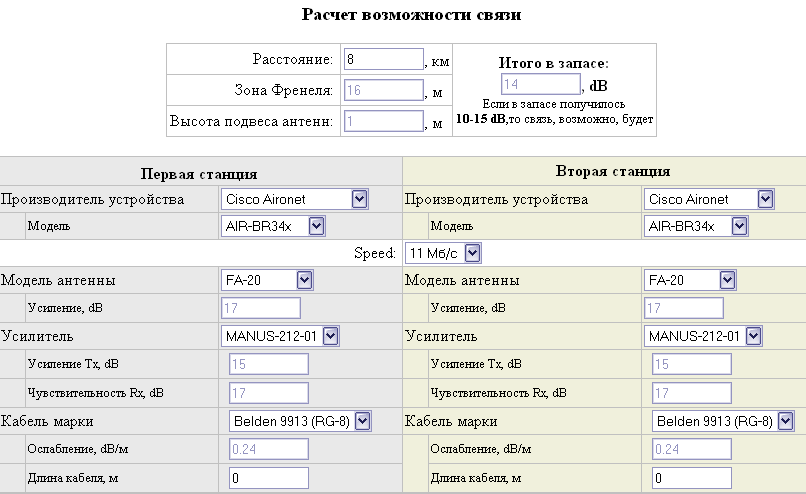Click first station antenna Усиление dB field

(x=261, y=308)
